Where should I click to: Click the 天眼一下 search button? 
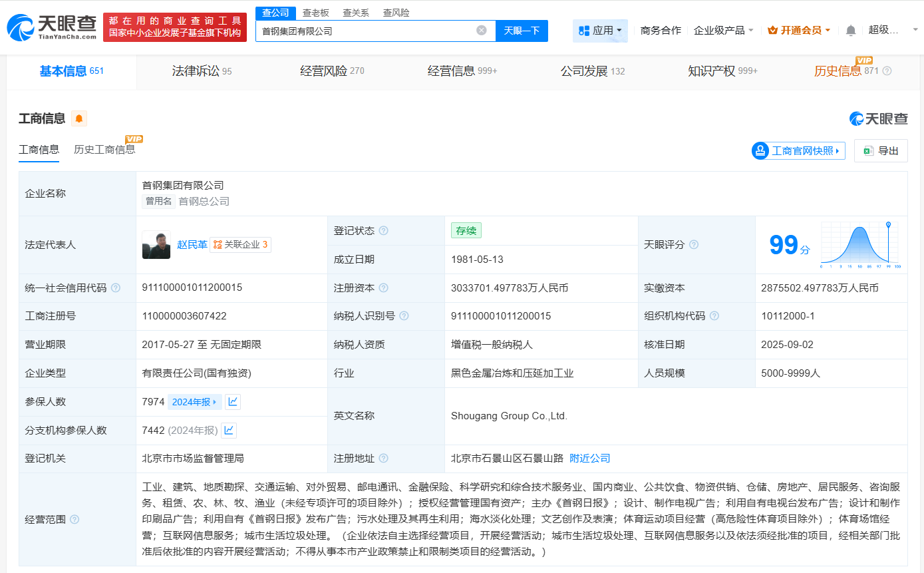(522, 31)
